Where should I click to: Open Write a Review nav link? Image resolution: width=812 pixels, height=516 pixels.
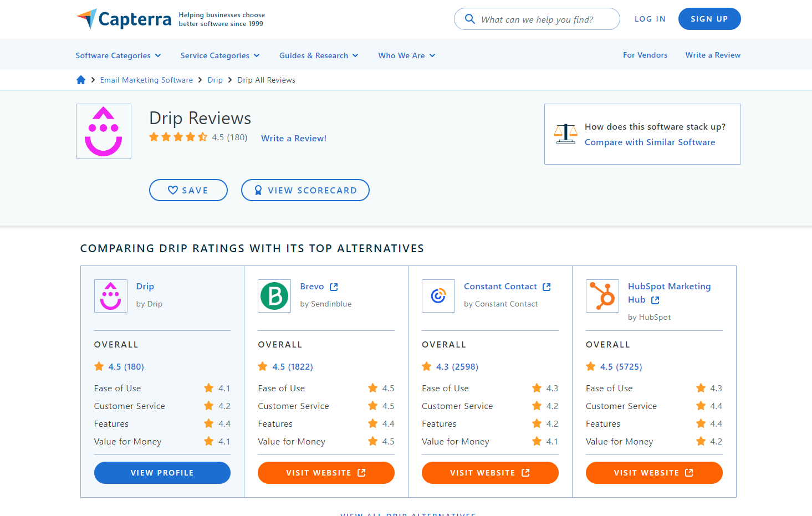point(713,55)
